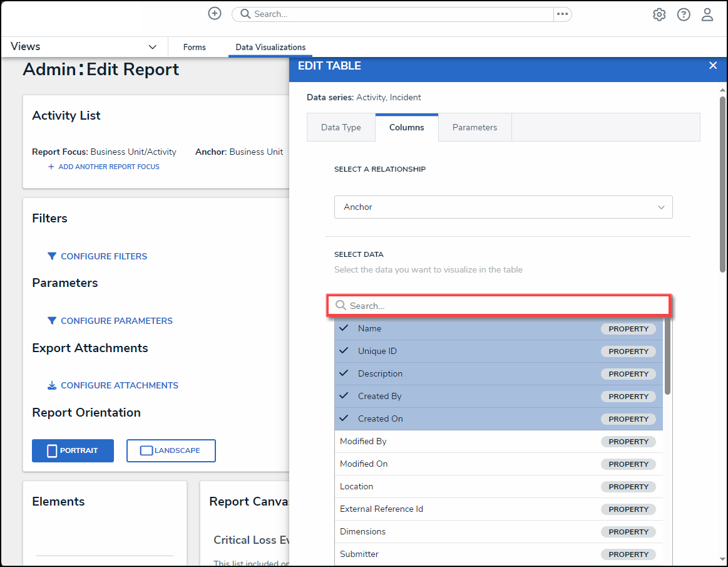Click the Configure Attachments download icon
728x567 pixels.
[x=52, y=385]
